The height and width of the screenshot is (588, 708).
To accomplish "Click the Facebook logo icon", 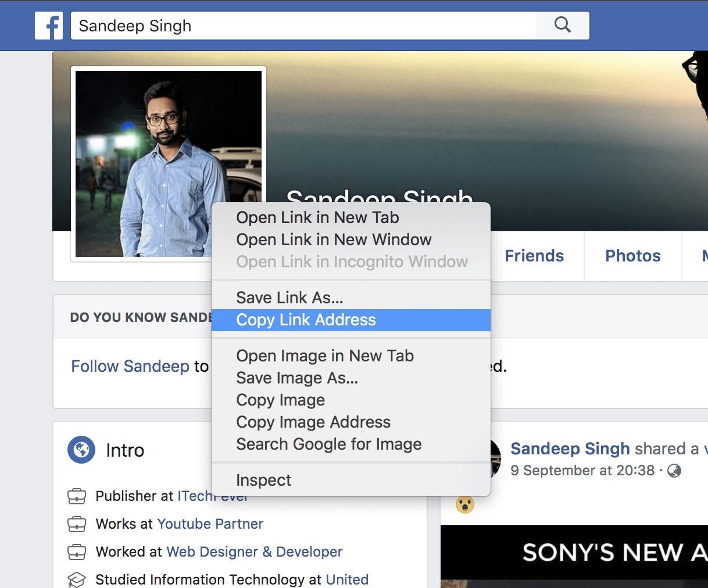I will coord(49,25).
